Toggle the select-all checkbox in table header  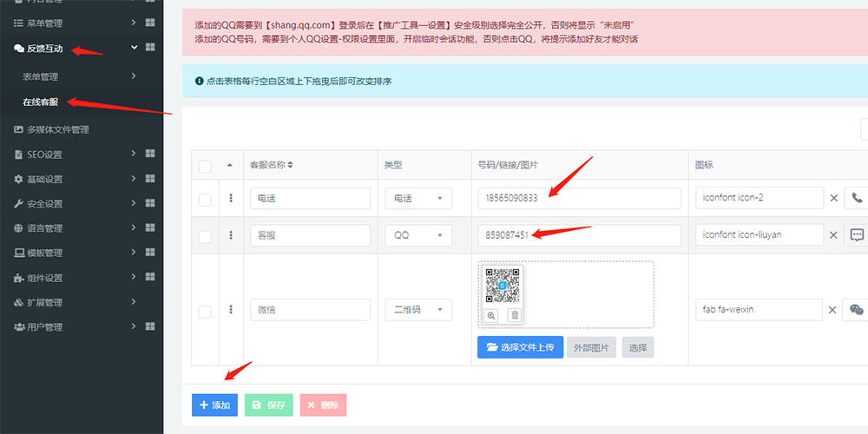click(205, 166)
